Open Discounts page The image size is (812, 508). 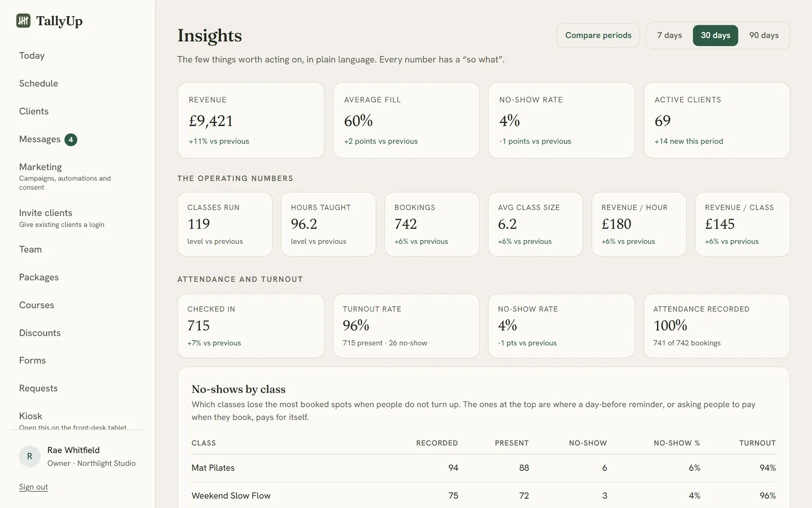click(x=40, y=333)
